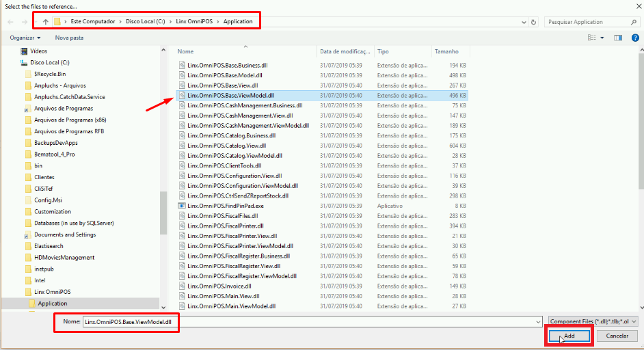Select Linx.OmniPOS.Base.Business.dll file

pyautogui.click(x=227, y=66)
